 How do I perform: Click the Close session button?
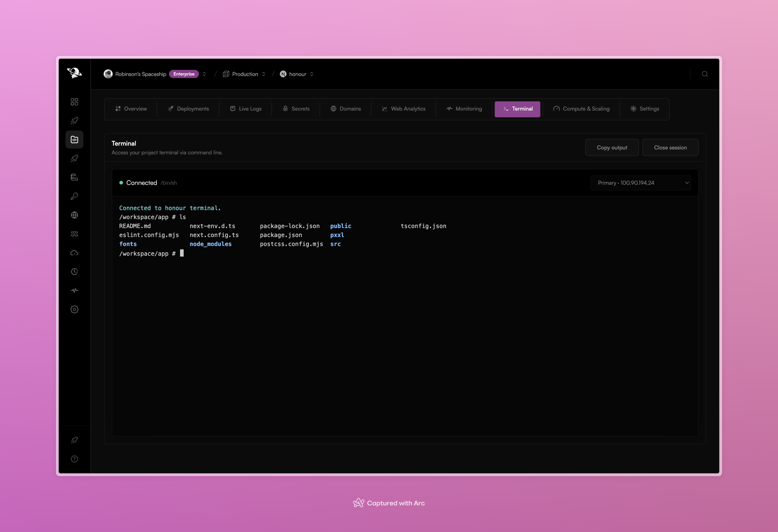670,148
